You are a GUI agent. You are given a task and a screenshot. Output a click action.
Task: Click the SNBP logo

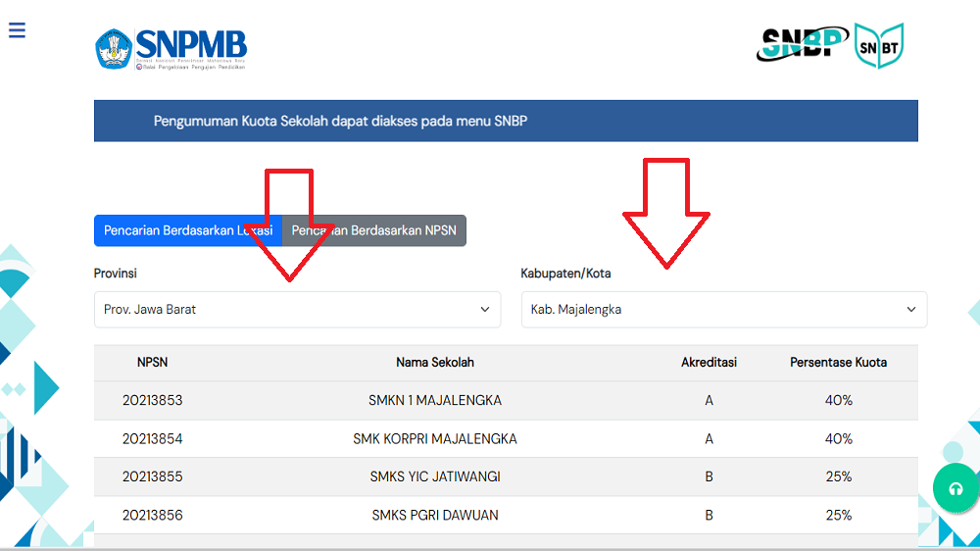[801, 44]
